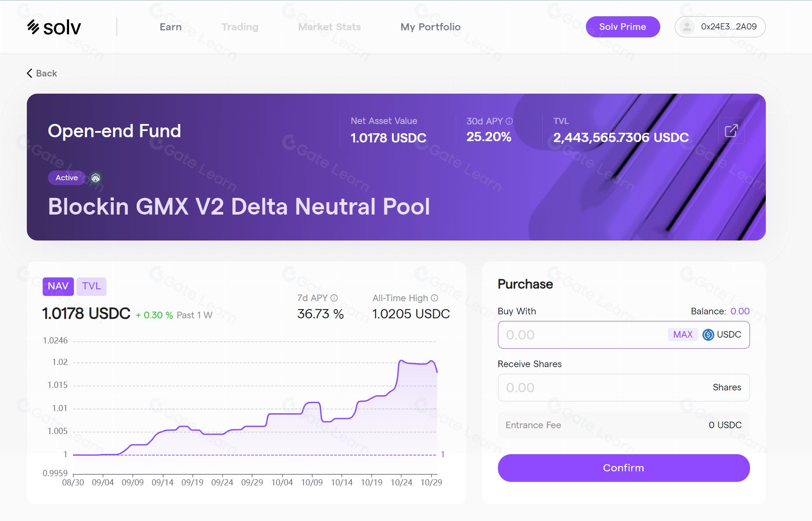Click the Solv logo

pos(54,27)
